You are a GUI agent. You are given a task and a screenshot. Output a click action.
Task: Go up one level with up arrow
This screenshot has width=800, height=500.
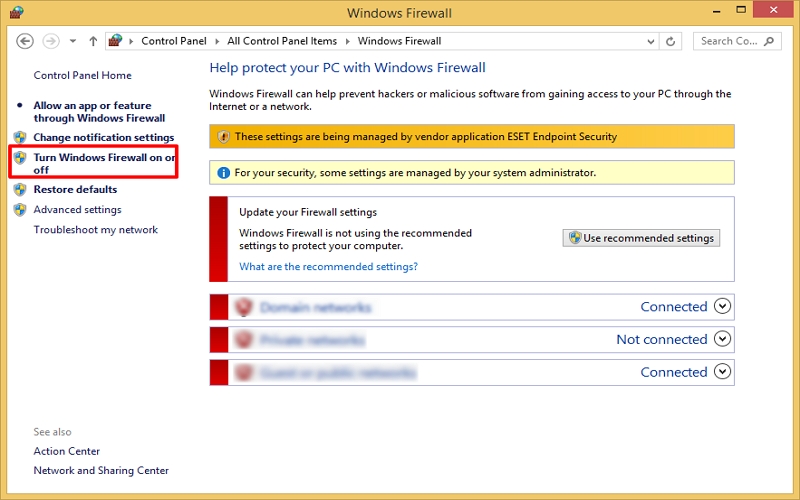tap(93, 41)
